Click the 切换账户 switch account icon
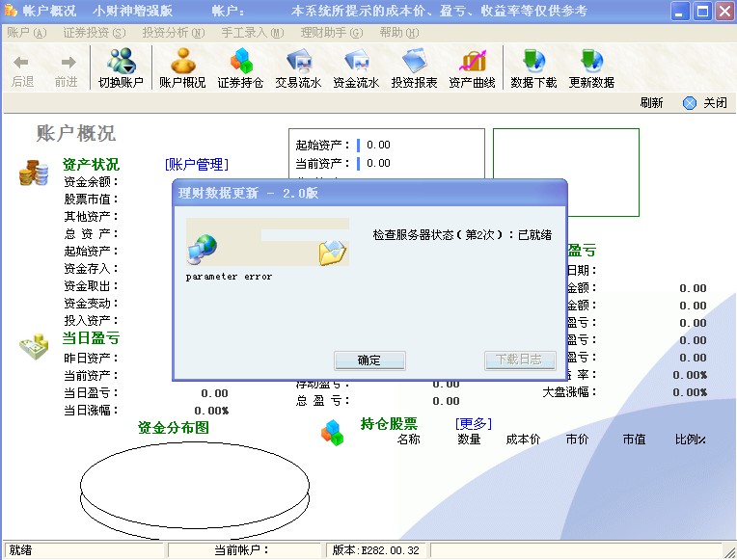 click(x=121, y=67)
